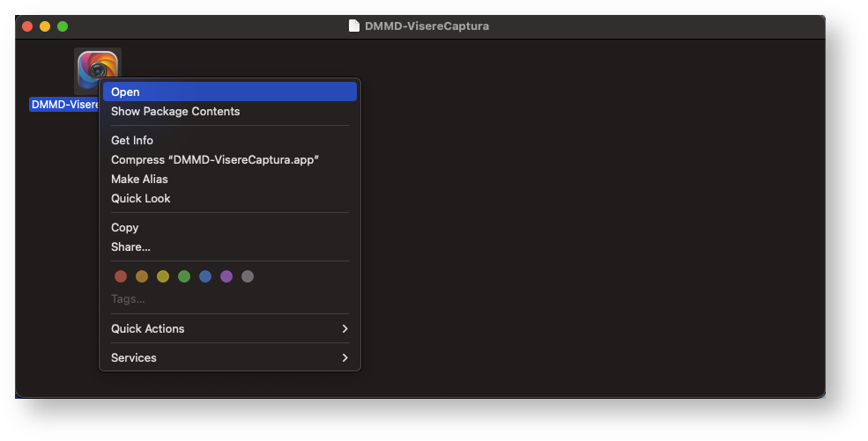Viewport: 868px width, 441px height.
Task: Assign the green tag color
Action: coord(184,276)
